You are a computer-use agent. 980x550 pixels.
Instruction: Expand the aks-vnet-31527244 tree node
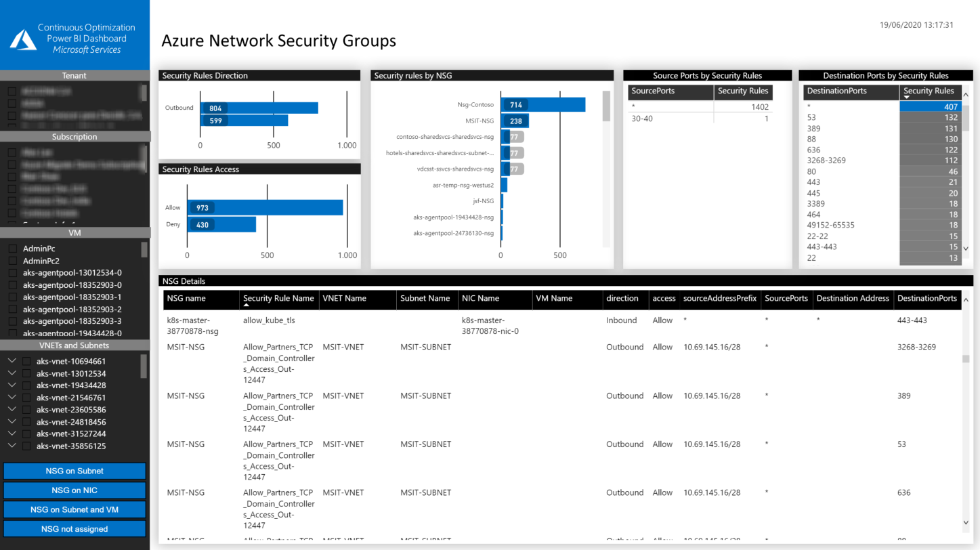tap(12, 433)
